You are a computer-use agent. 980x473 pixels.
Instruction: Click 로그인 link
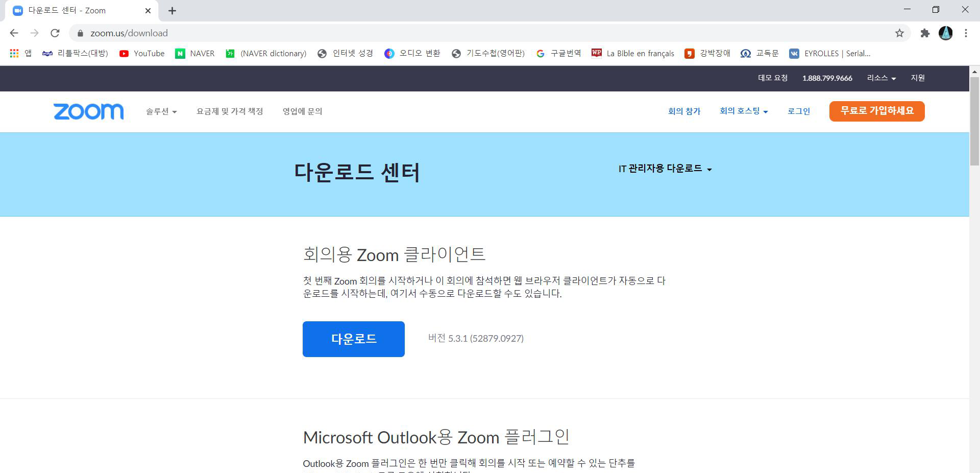799,111
